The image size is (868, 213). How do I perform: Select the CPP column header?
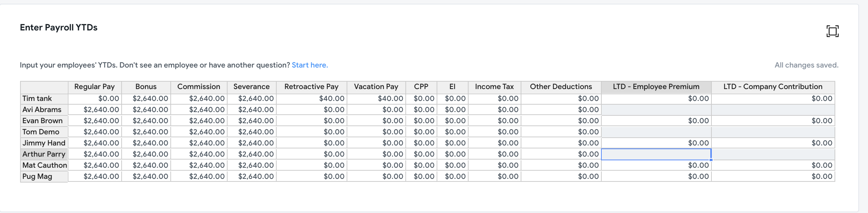[x=421, y=87]
